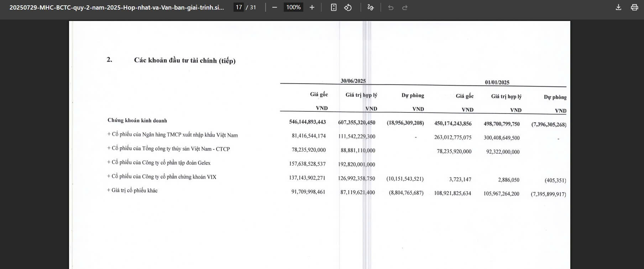Screen dimensions: 644x269
Task: Select the value 81,416,544,174
Action: (309, 136)
